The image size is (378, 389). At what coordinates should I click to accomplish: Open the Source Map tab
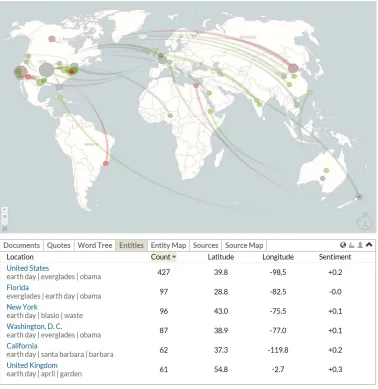coord(244,245)
